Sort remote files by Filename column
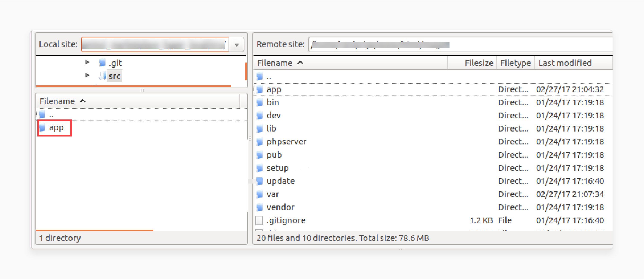 tap(350, 63)
